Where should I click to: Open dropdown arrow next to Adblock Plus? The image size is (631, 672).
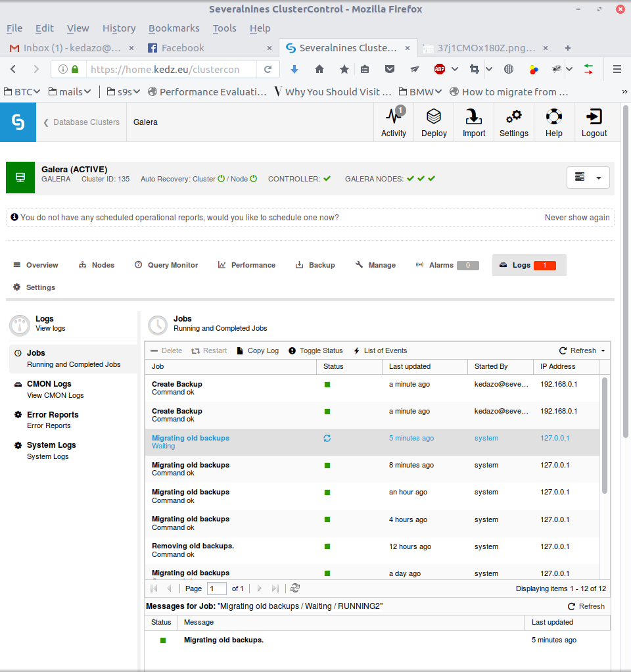coord(455,70)
